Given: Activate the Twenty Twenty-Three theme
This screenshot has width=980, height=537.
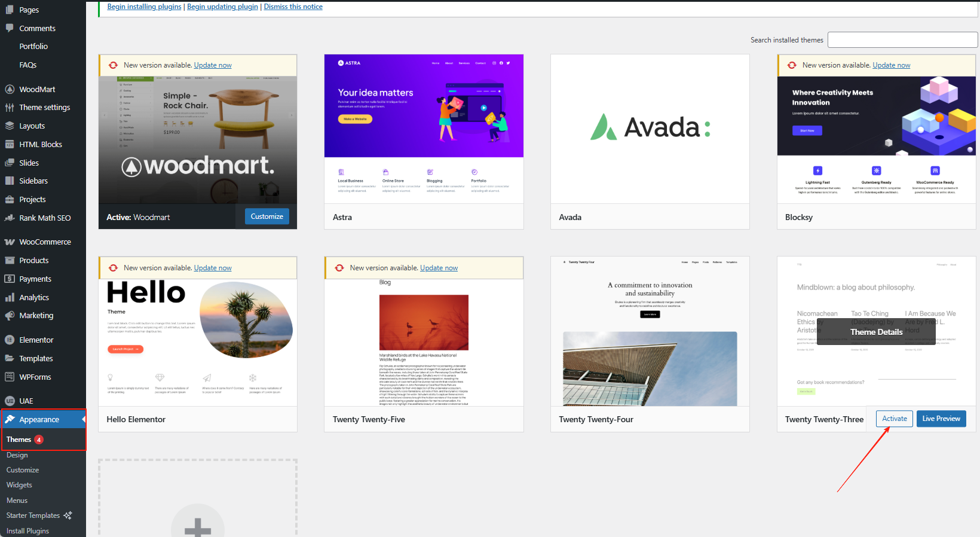Looking at the screenshot, I should coord(895,419).
